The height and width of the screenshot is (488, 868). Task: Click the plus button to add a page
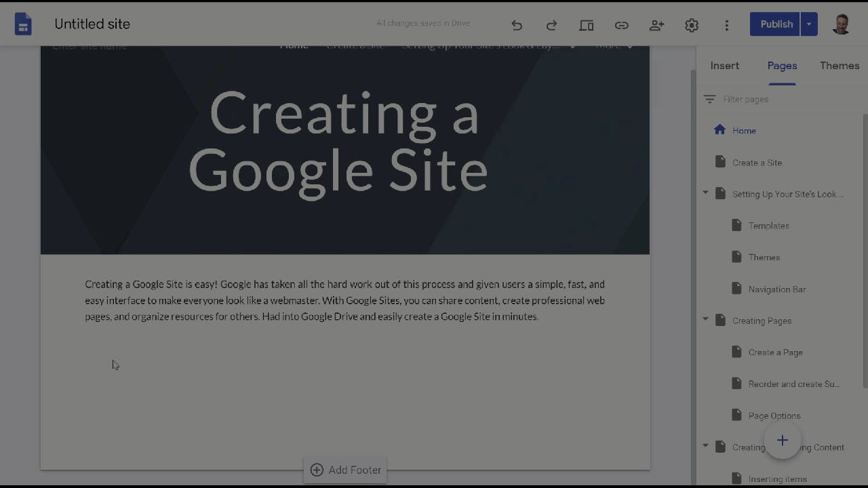pos(783,441)
